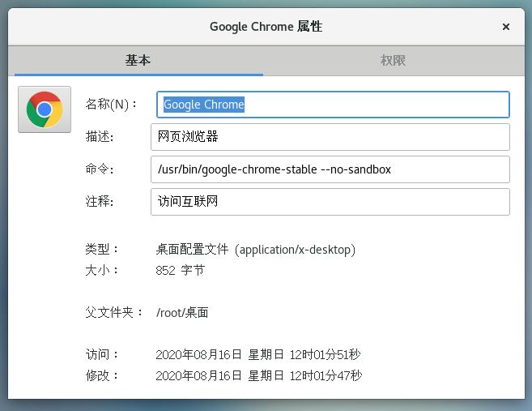Click the size value 852 字节
The height and width of the screenshot is (411, 532).
(180, 271)
